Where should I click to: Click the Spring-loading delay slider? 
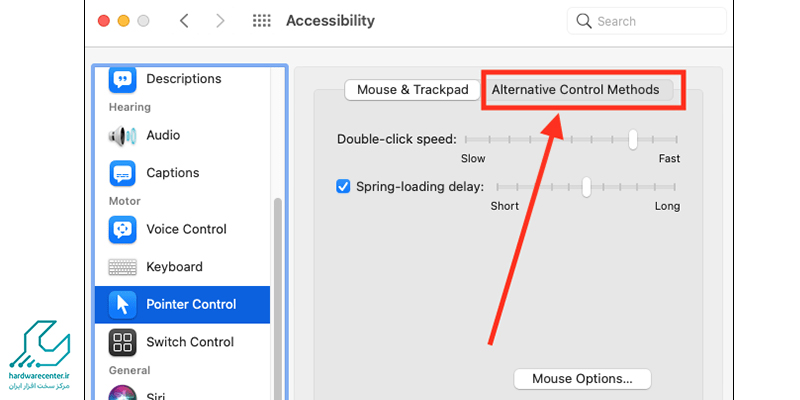[x=587, y=186]
